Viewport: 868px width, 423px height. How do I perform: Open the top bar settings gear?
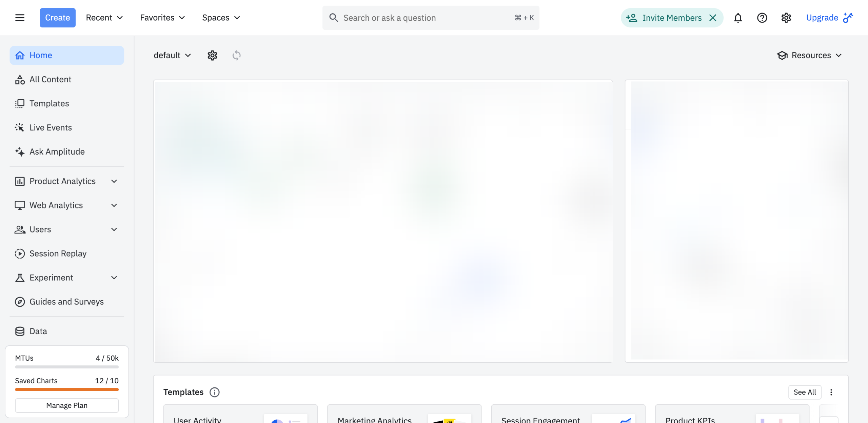[x=786, y=18]
